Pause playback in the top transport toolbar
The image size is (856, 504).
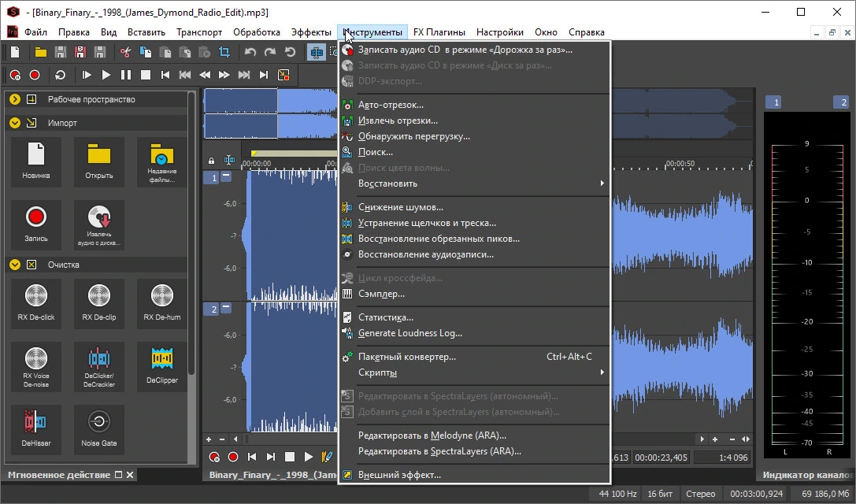(125, 75)
